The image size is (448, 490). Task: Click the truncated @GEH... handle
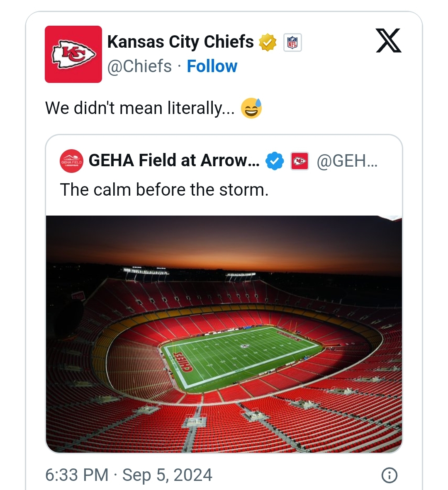click(x=347, y=161)
